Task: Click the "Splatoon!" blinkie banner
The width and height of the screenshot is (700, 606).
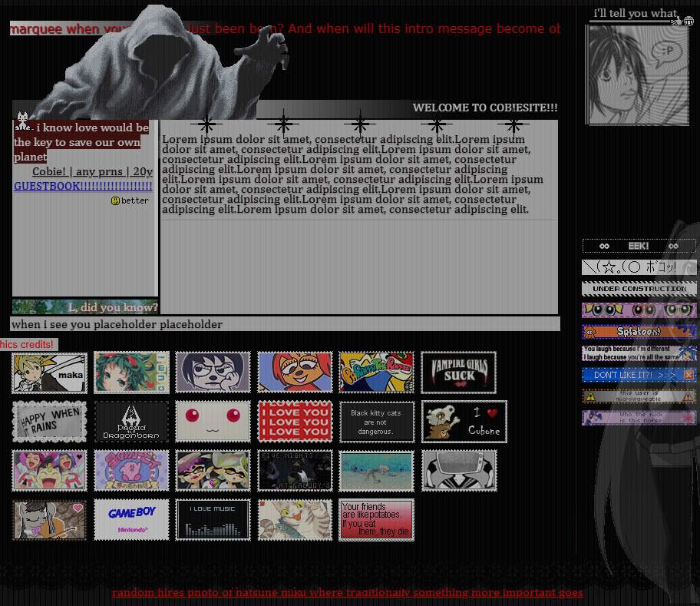Action: [x=639, y=332]
